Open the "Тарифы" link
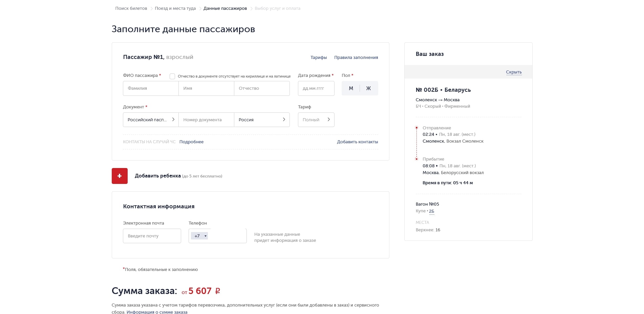The width and height of the screenshot is (644, 314). click(318, 57)
